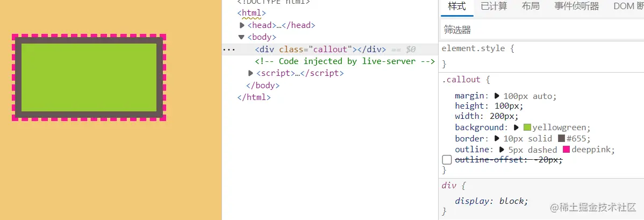
Task: Click the display: block declaration
Action: pyautogui.click(x=492, y=201)
